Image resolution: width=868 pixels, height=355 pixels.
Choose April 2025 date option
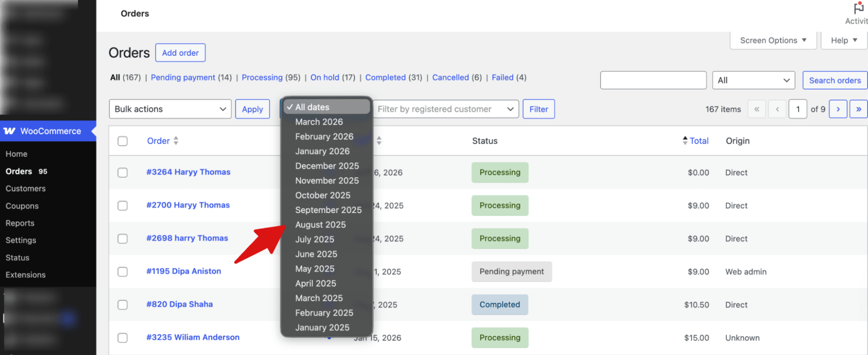click(316, 283)
